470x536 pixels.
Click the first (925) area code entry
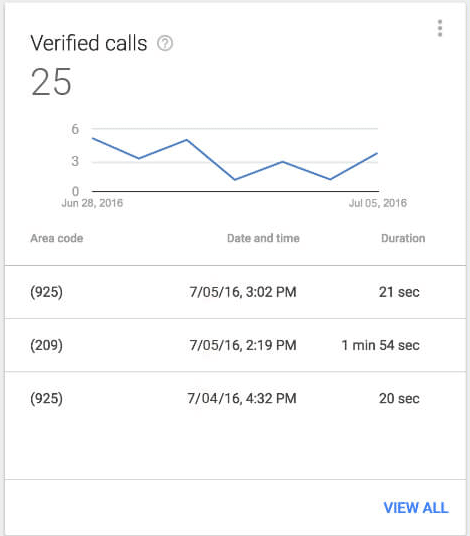pos(46,292)
